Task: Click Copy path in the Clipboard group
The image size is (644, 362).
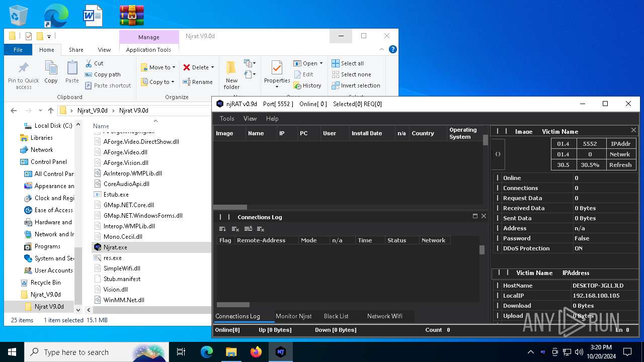Action: point(103,74)
